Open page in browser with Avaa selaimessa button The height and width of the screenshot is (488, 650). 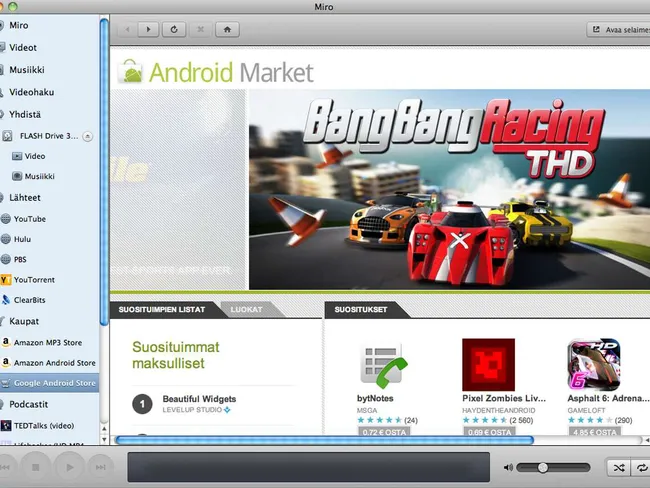619,29
